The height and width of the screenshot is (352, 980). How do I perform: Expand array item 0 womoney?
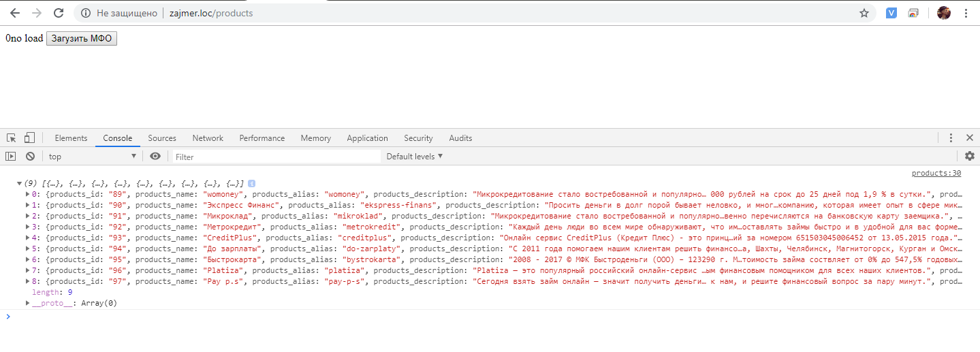tap(27, 194)
